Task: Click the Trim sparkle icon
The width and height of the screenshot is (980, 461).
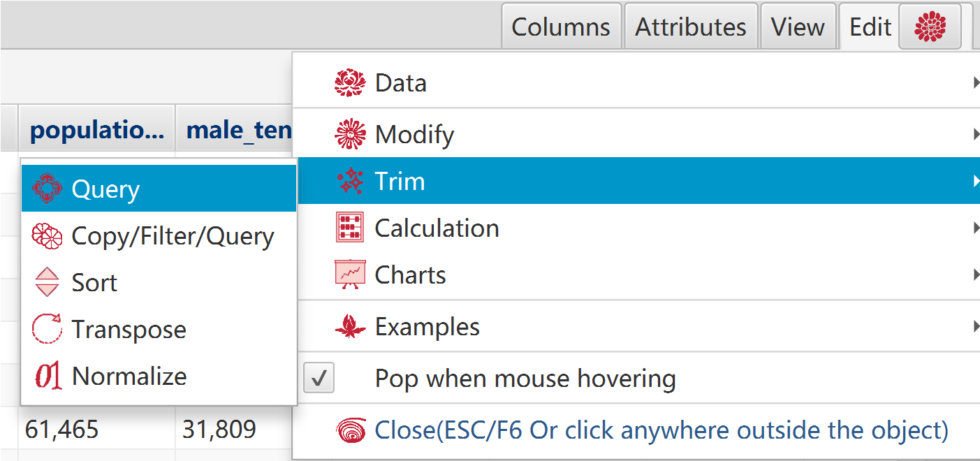Action: [350, 182]
